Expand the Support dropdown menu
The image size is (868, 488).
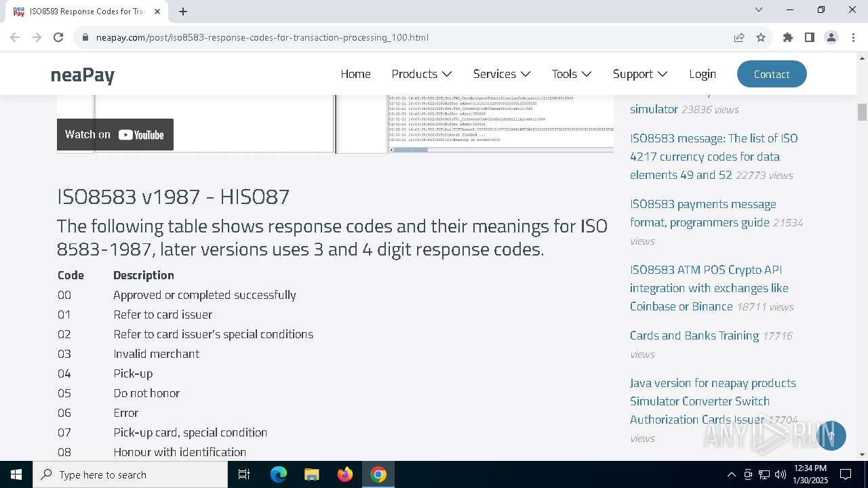click(x=640, y=74)
